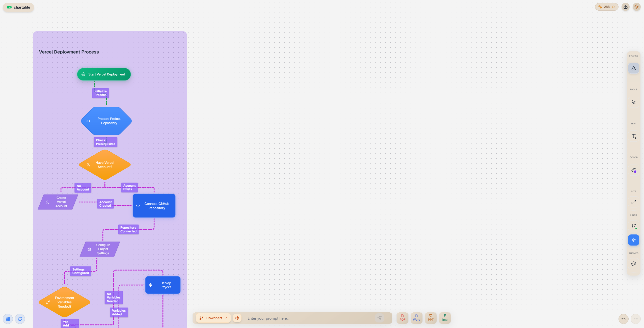
Task: Open the prompt settings gear
Action: point(237,318)
